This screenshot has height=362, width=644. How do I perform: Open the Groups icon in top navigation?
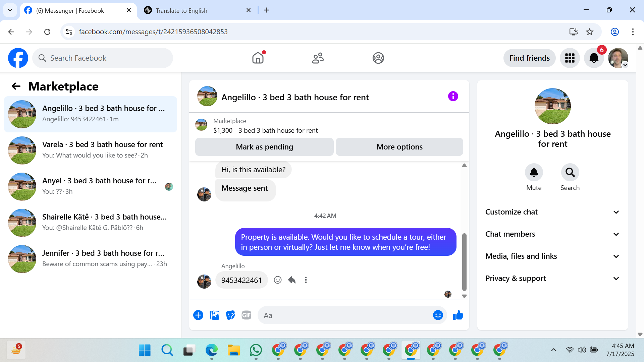point(378,58)
